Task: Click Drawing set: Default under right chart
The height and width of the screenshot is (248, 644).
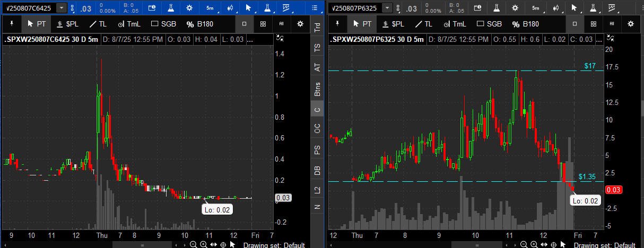Action: [604, 245]
